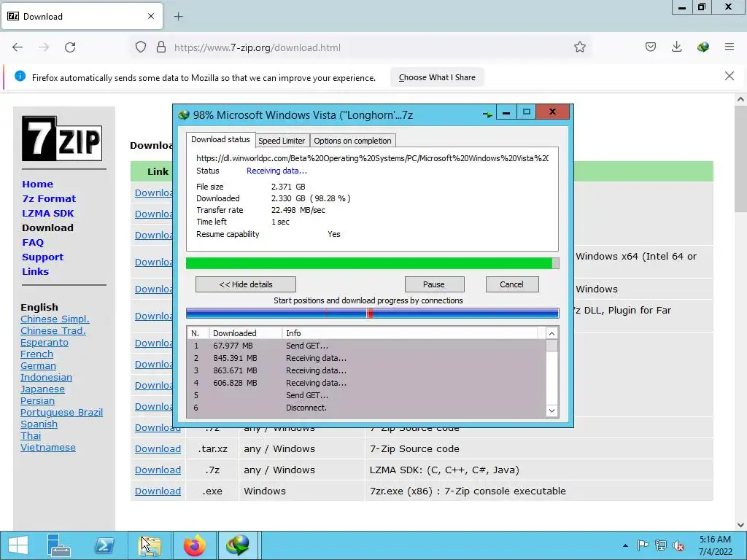The height and width of the screenshot is (560, 747).
Task: Switch language to Portuguese Brazil
Action: [x=61, y=413]
